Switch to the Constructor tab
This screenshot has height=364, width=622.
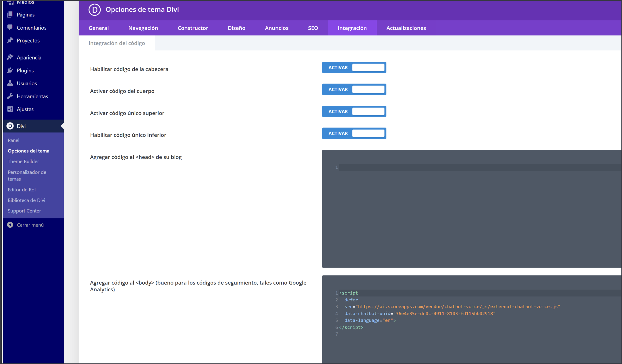(193, 28)
